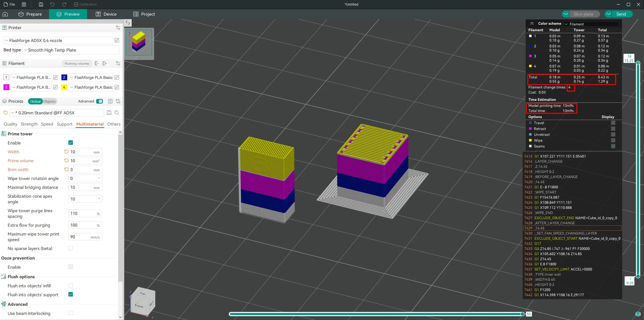
Task: Switch to the Prepare tab
Action: coord(30,14)
